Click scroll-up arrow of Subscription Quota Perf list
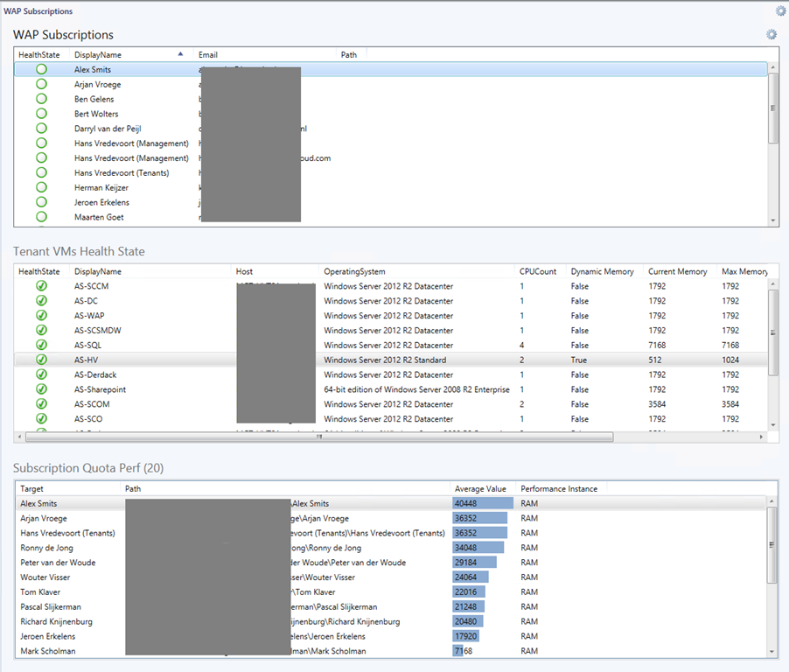This screenshot has height=672, width=789. 772,502
